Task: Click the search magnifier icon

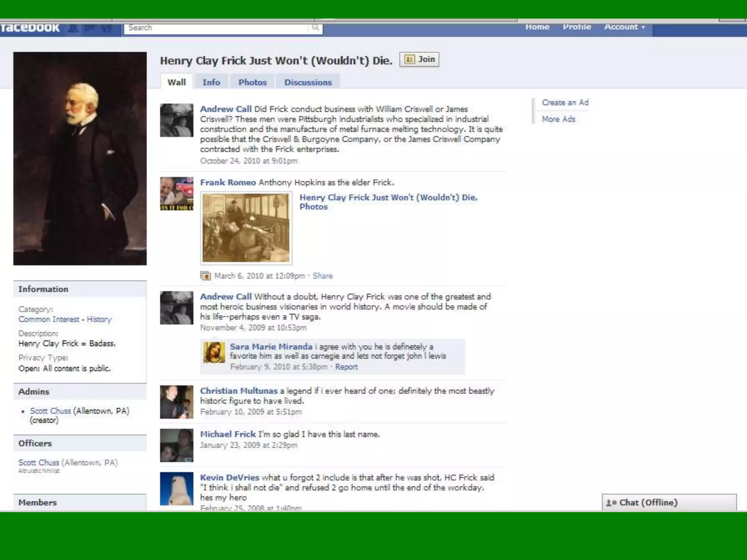Action: (316, 27)
